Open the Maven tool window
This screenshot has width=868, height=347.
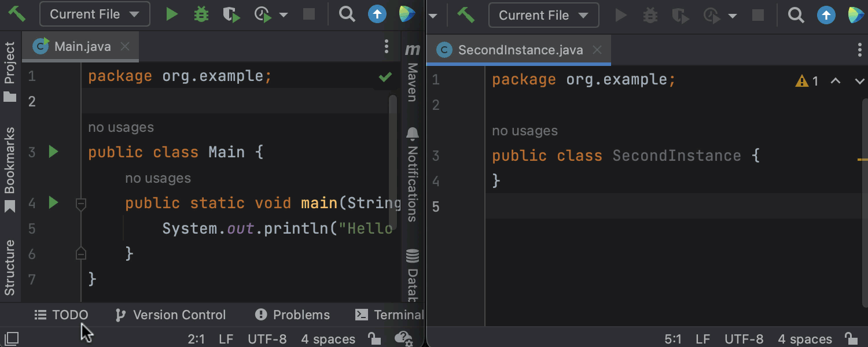tap(412, 74)
